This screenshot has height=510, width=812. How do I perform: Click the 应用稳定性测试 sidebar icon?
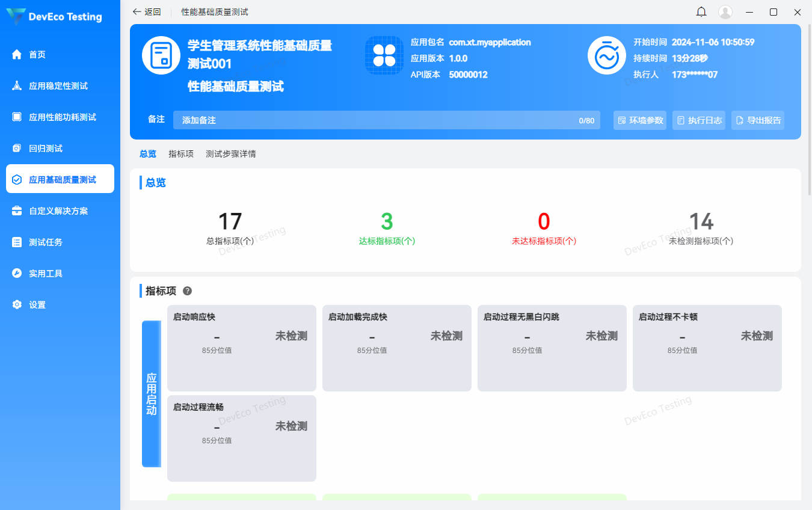pyautogui.click(x=17, y=86)
